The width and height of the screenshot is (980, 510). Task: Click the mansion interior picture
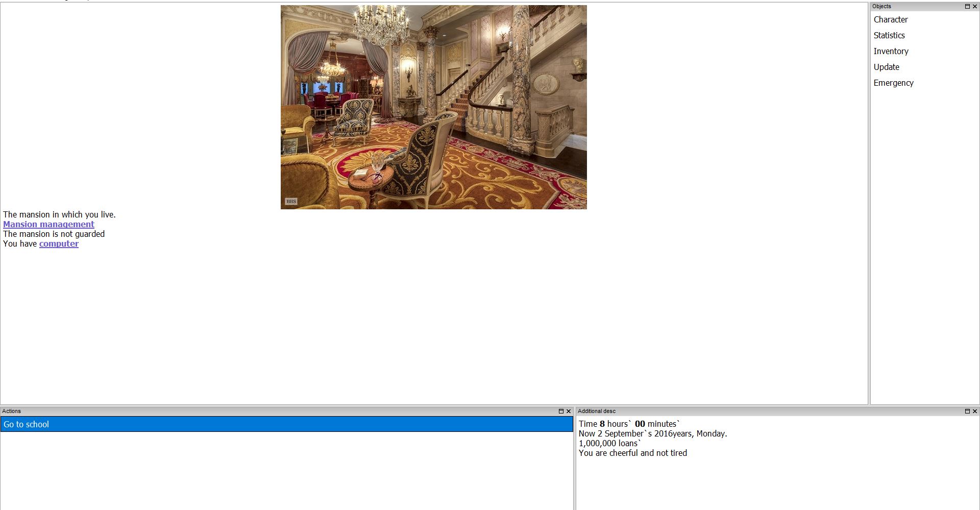click(433, 107)
